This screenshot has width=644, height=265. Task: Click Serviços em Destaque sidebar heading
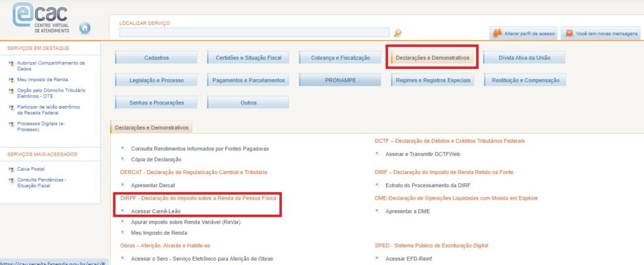pos(38,48)
